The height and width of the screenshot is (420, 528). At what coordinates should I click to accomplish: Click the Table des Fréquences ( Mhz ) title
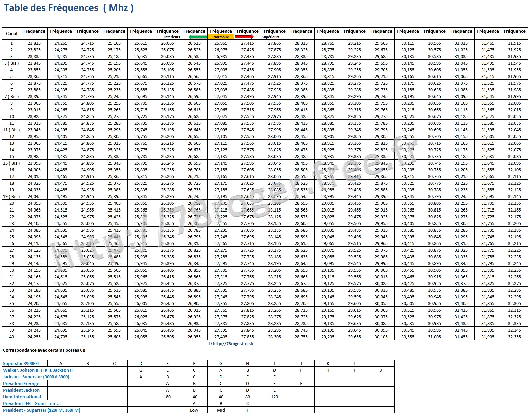pos(69,8)
